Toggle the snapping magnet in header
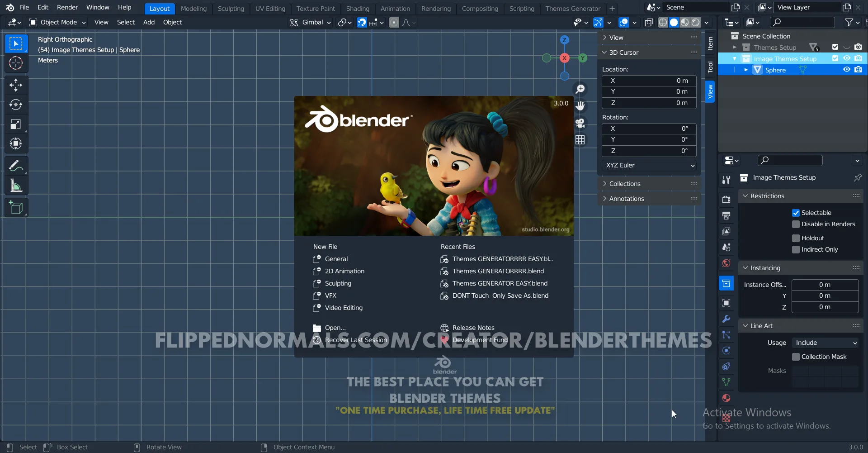 pyautogui.click(x=362, y=23)
